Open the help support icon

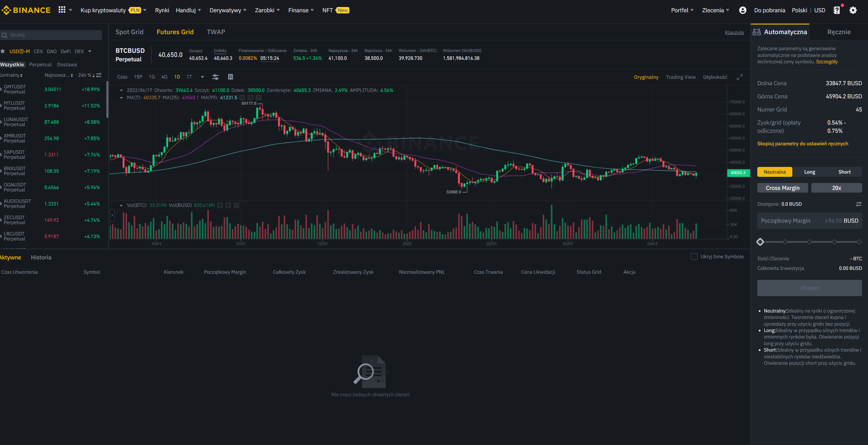(x=836, y=10)
